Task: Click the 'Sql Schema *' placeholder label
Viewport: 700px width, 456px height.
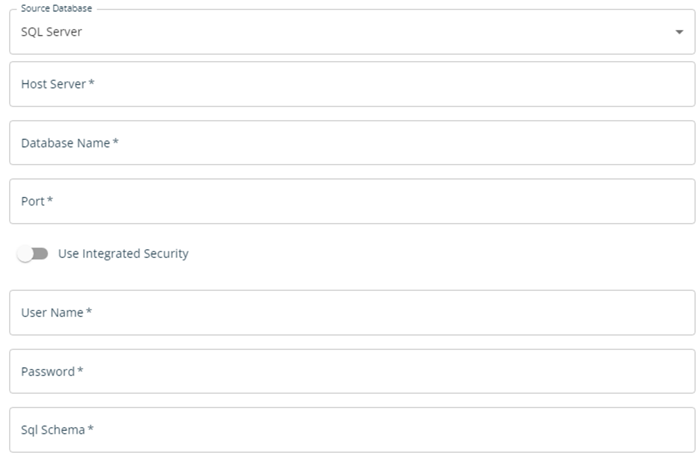Action: click(57, 430)
